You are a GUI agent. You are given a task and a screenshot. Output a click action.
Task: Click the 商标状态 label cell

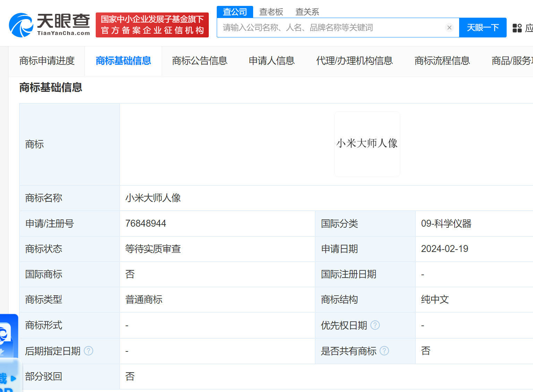coord(70,249)
